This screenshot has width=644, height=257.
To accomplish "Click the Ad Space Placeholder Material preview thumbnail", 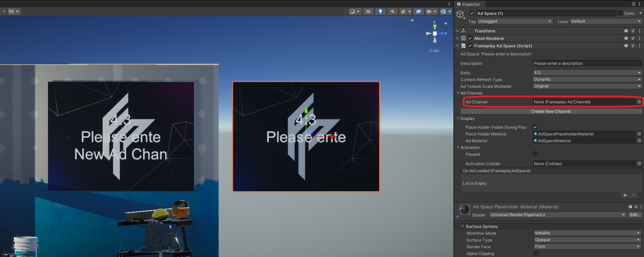I will pyautogui.click(x=465, y=210).
